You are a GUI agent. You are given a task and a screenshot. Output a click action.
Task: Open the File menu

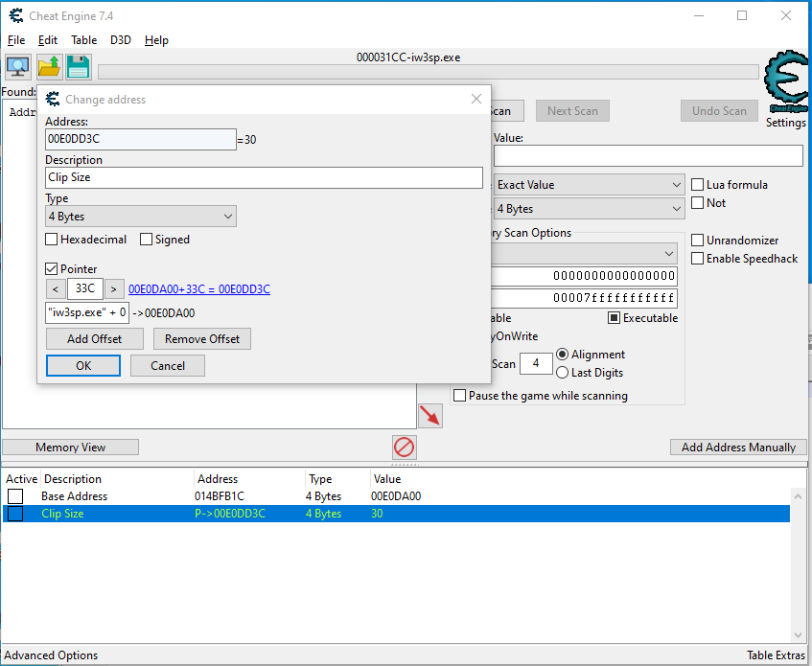click(16, 40)
